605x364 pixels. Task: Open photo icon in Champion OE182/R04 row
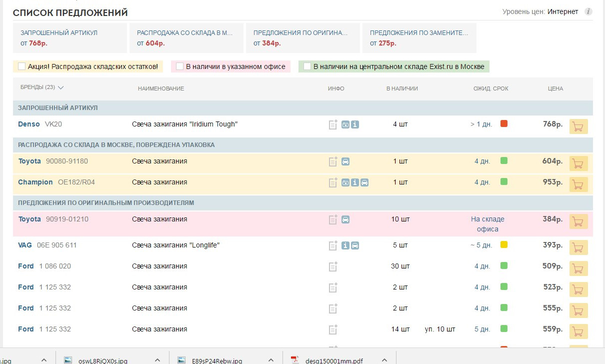coord(345,182)
